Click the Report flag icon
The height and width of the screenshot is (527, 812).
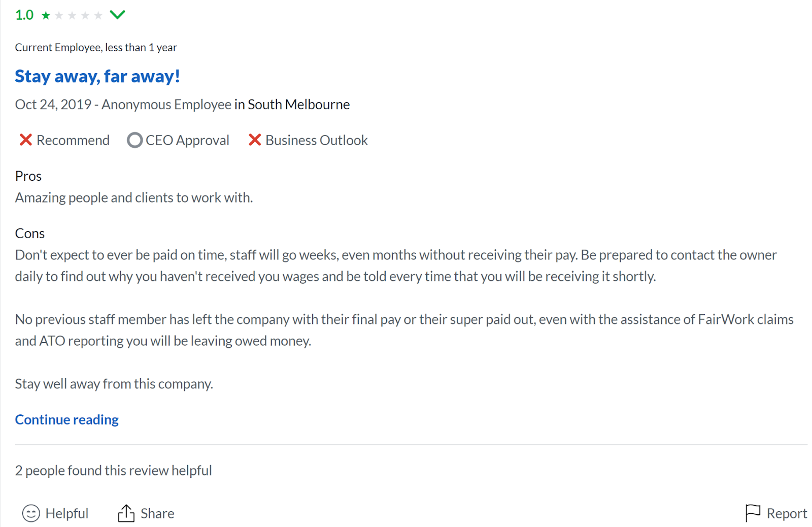click(753, 513)
